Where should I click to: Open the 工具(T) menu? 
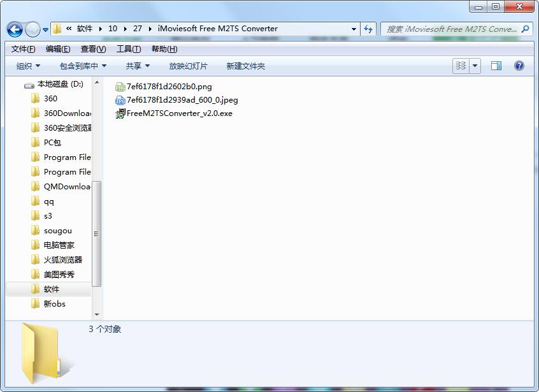(129, 49)
